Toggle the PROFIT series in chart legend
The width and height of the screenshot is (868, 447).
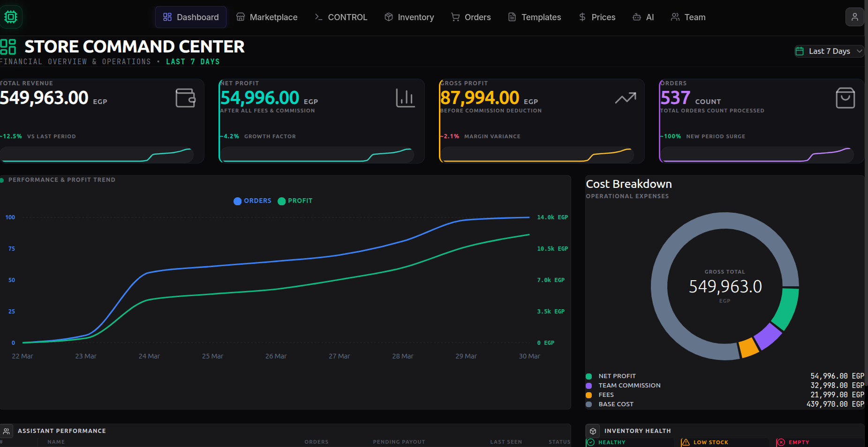click(295, 201)
